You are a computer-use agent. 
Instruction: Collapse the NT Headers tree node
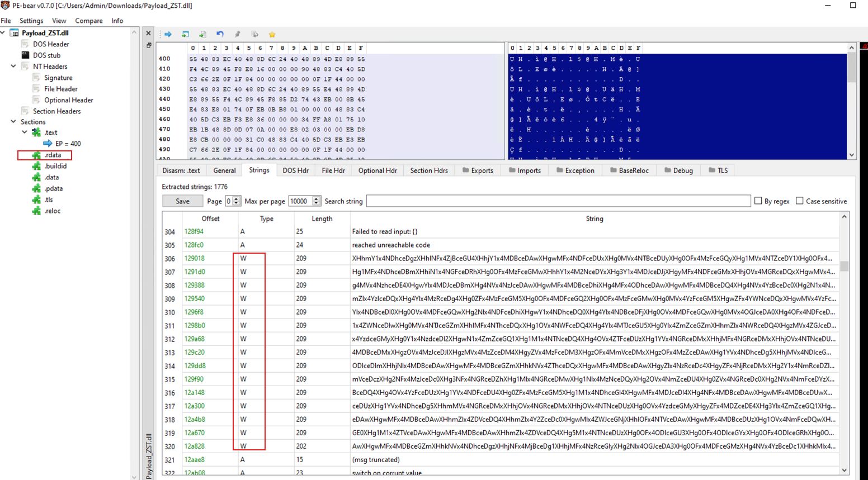tap(13, 66)
